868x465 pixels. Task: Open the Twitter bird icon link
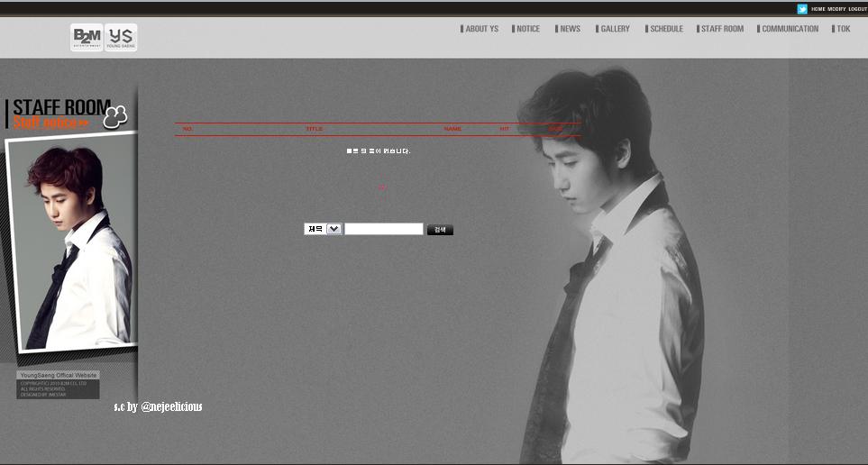[801, 9]
